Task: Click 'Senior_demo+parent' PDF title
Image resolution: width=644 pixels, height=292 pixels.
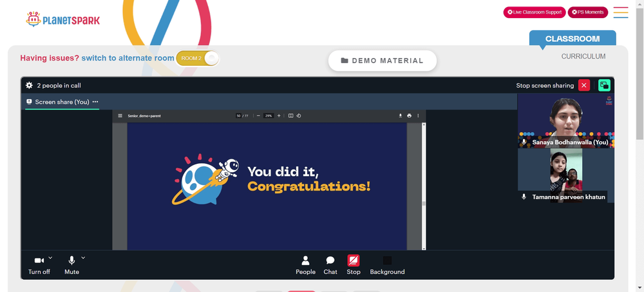Action: coord(144,116)
